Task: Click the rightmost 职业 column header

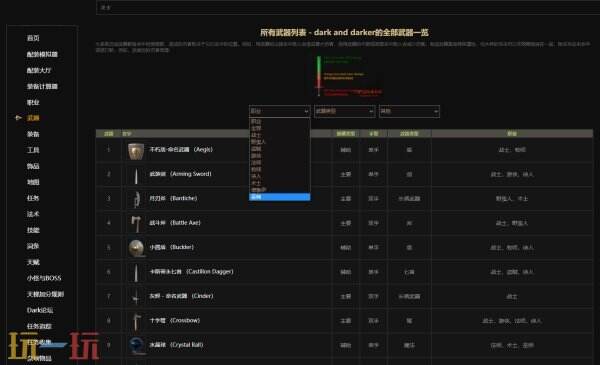Action: 512,134
